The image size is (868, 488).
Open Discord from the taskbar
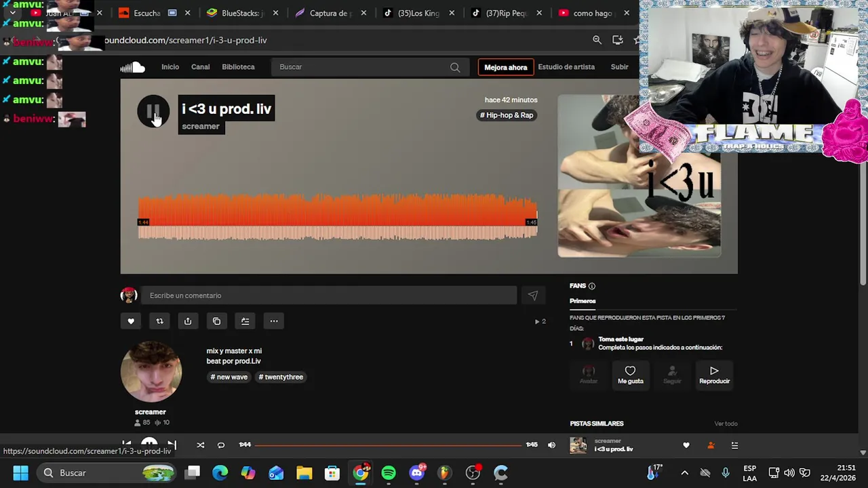[x=417, y=472]
